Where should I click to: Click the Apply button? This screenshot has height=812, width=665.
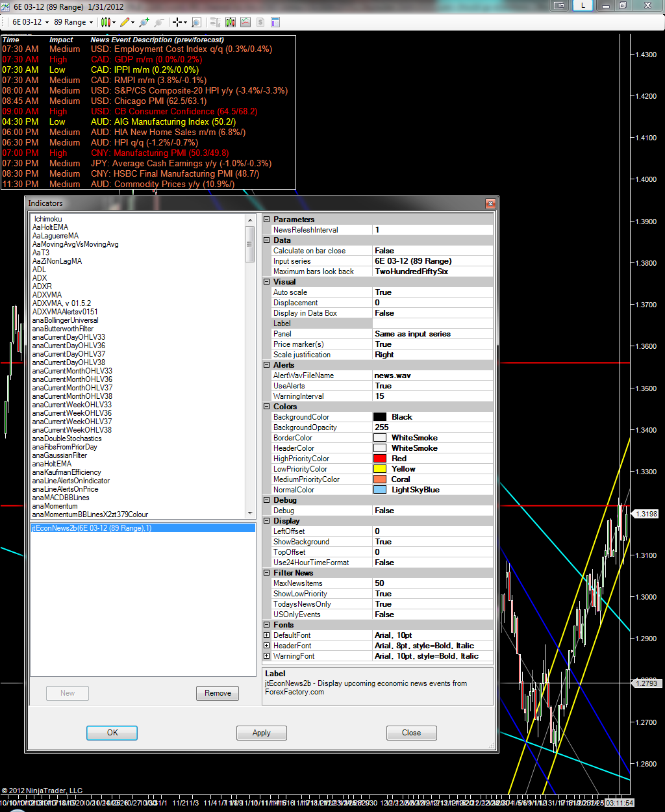[261, 733]
